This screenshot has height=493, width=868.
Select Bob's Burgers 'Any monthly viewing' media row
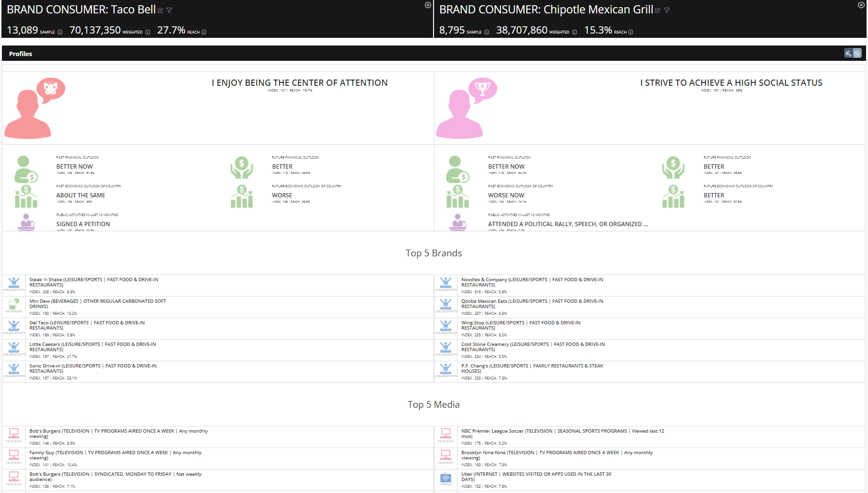tap(218, 437)
